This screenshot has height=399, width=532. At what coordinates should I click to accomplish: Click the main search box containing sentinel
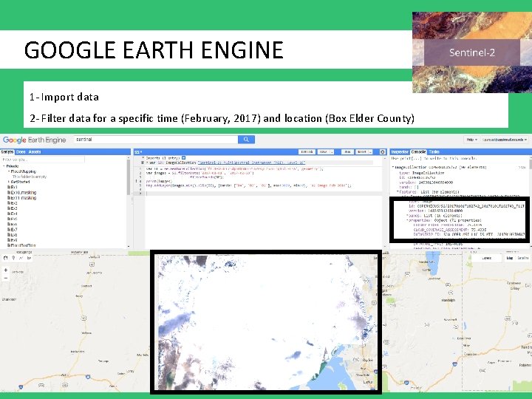[x=156, y=140]
